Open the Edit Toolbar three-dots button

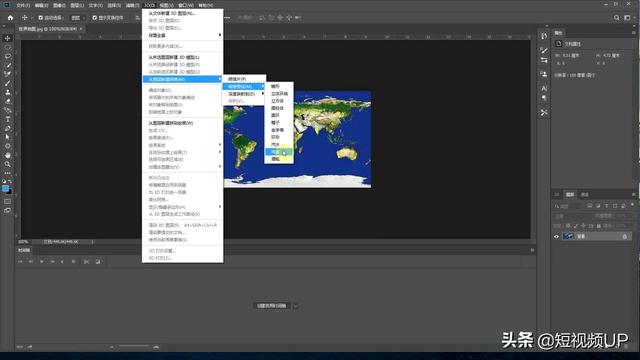point(7,173)
